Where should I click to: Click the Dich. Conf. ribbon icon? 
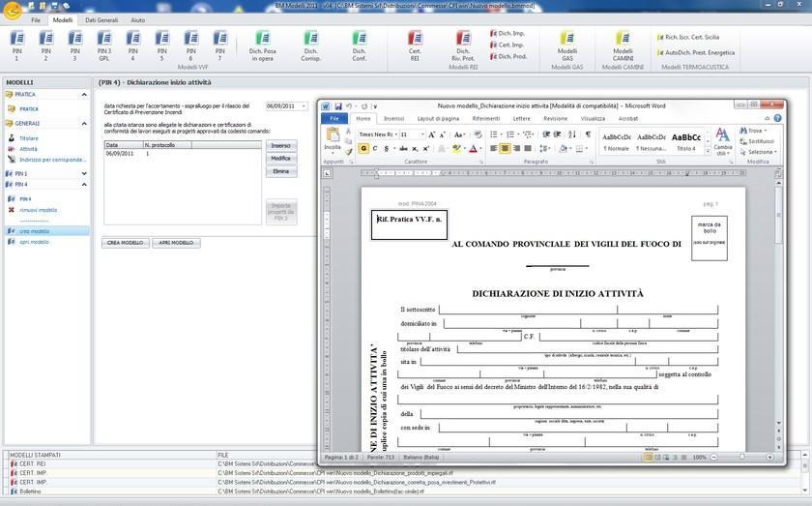[359, 45]
